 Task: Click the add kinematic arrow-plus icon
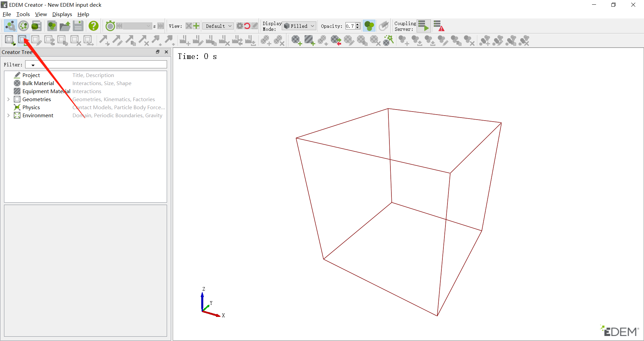point(104,40)
